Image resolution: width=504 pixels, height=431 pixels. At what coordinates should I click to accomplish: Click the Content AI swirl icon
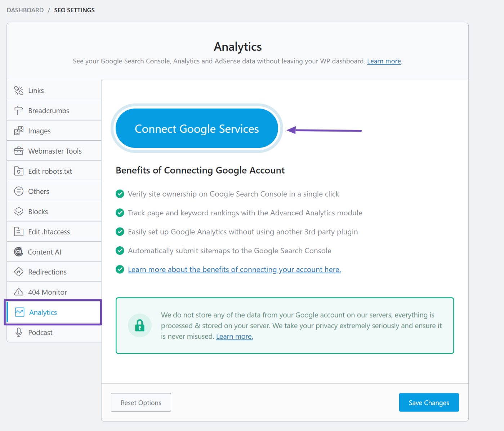pos(18,252)
